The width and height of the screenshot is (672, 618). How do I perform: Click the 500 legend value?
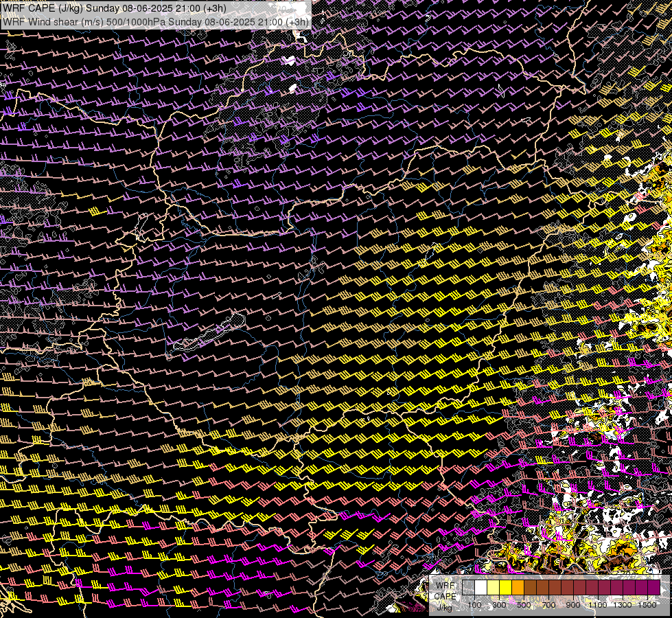(x=524, y=605)
